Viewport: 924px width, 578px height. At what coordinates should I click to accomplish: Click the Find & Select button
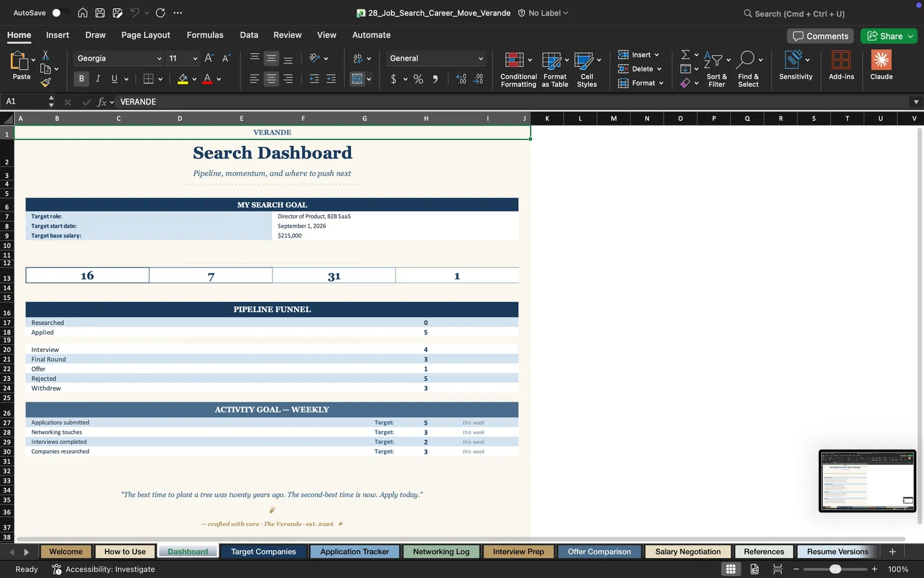click(x=748, y=69)
